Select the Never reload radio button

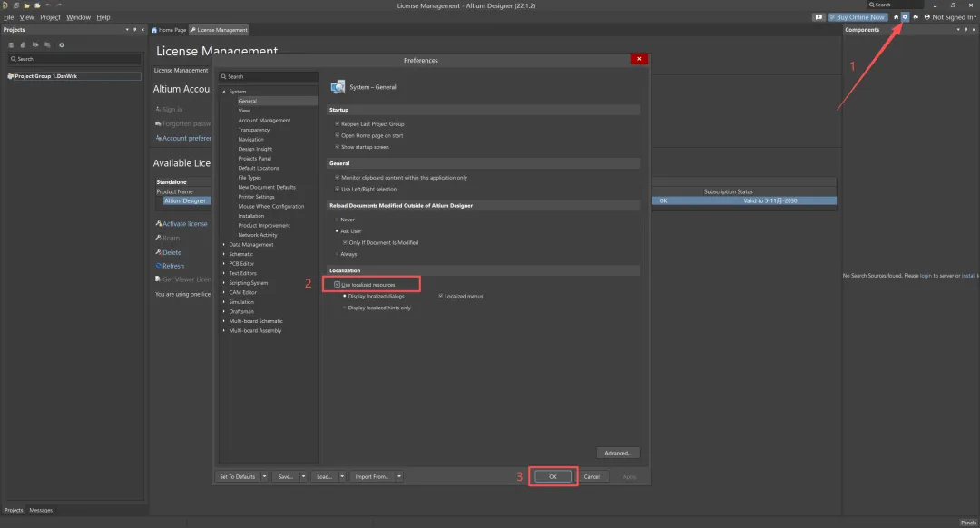337,220
